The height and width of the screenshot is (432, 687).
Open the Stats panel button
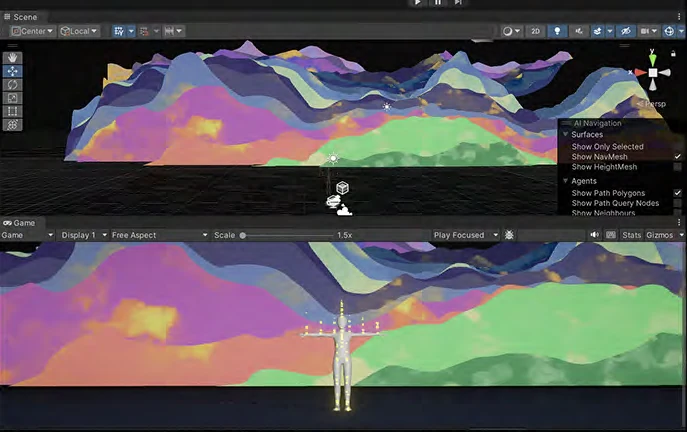631,235
